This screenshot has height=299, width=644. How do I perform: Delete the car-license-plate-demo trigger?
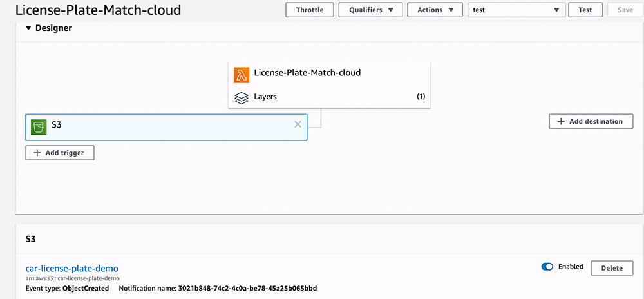pyautogui.click(x=612, y=268)
